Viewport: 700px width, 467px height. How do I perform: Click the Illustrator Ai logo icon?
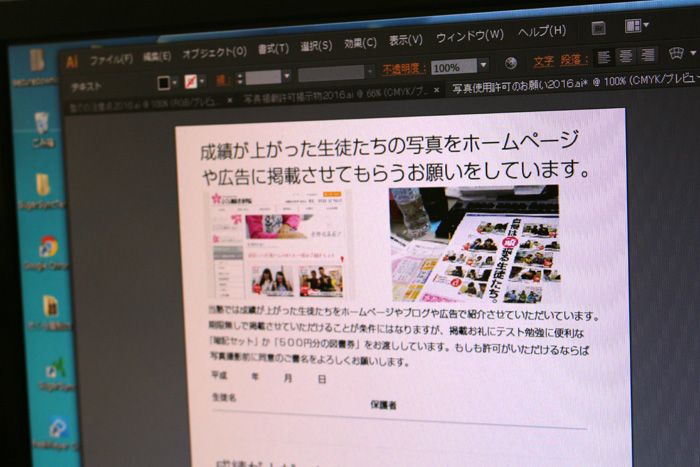point(73,61)
